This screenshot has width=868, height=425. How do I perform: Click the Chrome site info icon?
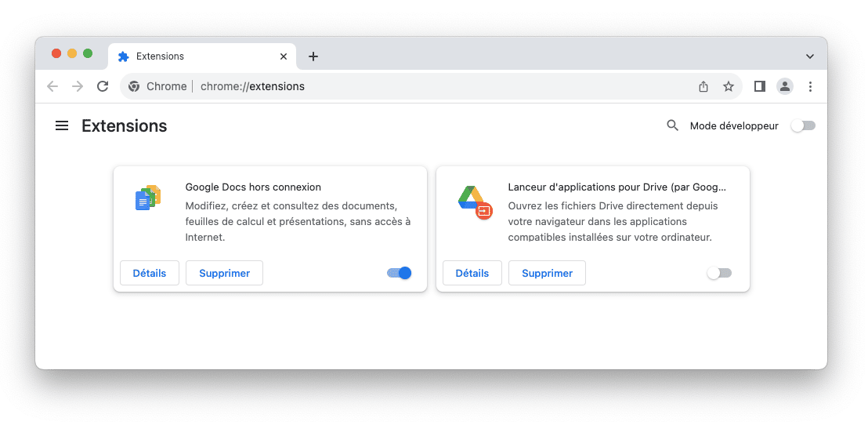(x=134, y=86)
